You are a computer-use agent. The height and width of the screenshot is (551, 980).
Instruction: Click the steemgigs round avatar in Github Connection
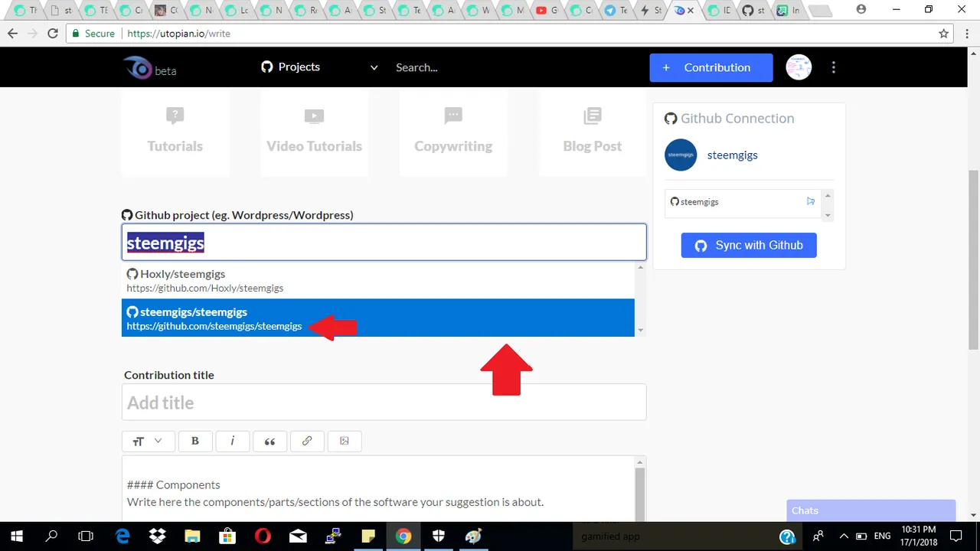pos(681,155)
